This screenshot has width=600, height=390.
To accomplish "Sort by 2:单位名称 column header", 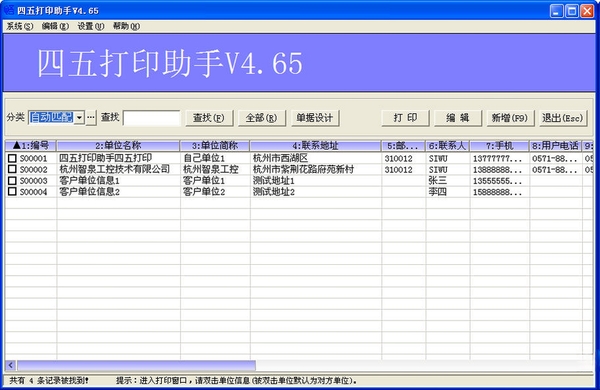I will [118, 146].
